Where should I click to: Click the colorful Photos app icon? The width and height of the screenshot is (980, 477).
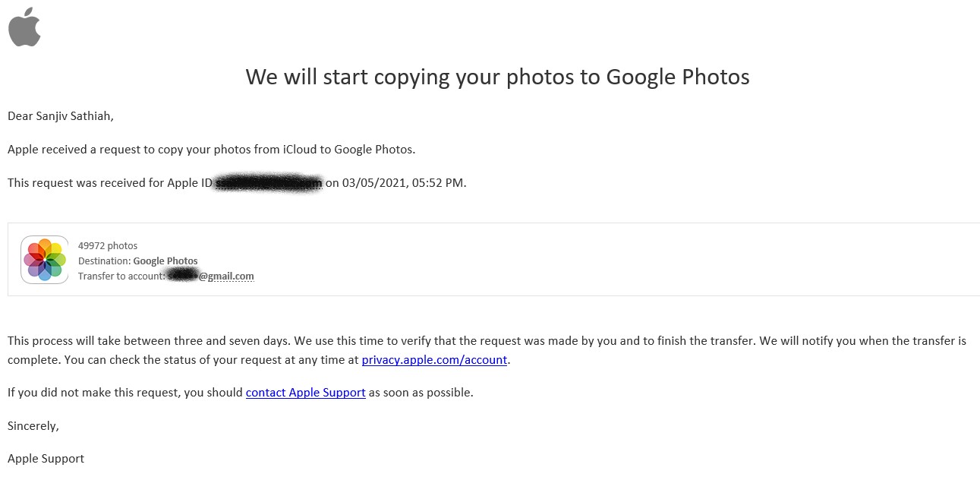45,259
